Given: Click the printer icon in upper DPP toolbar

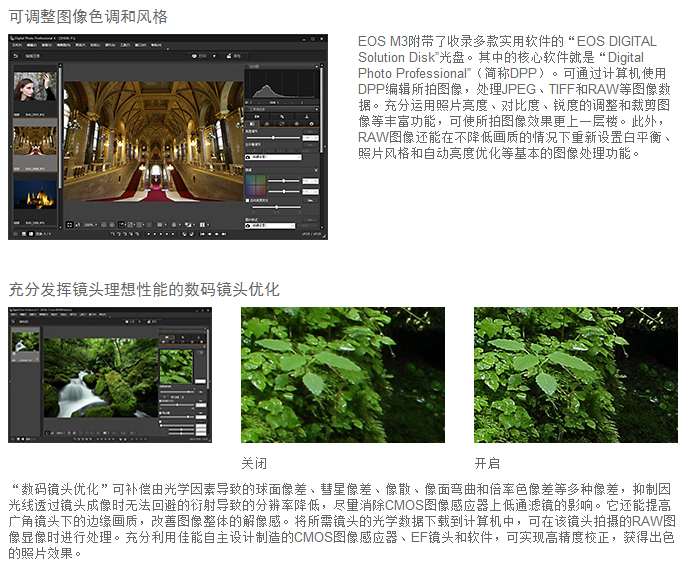Looking at the screenshot, I should pyautogui.click(x=194, y=56).
